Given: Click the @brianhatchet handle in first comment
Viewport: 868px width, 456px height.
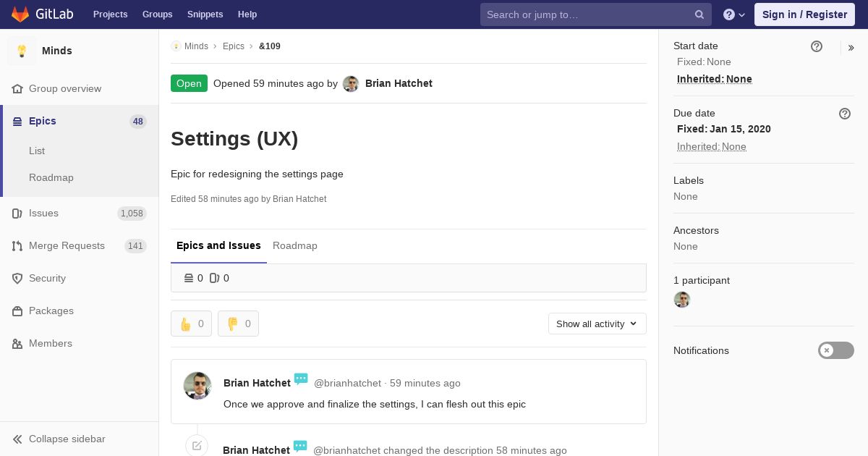Looking at the screenshot, I should (347, 383).
